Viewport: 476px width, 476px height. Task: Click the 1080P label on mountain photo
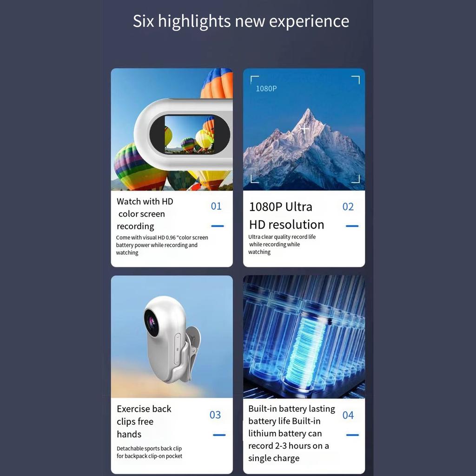tap(266, 89)
